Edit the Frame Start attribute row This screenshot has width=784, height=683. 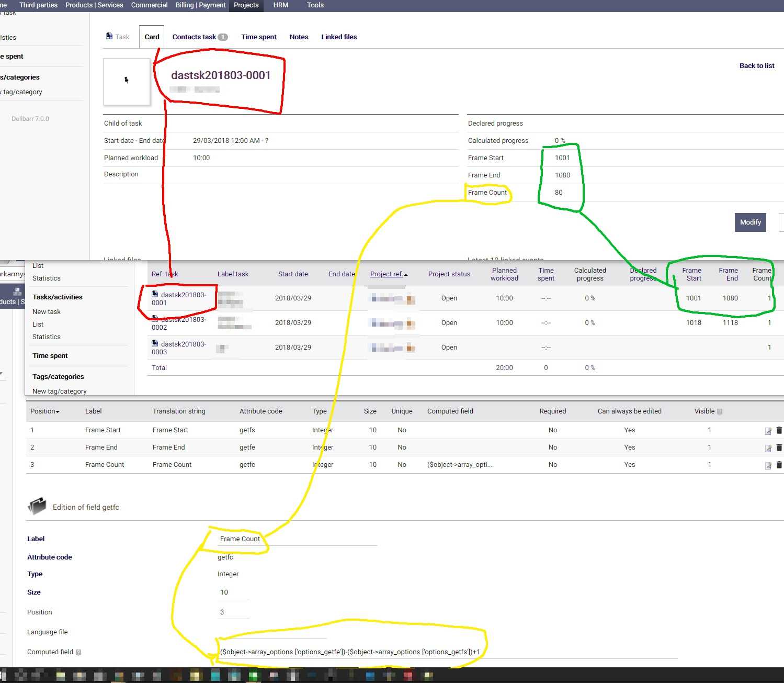[768, 431]
